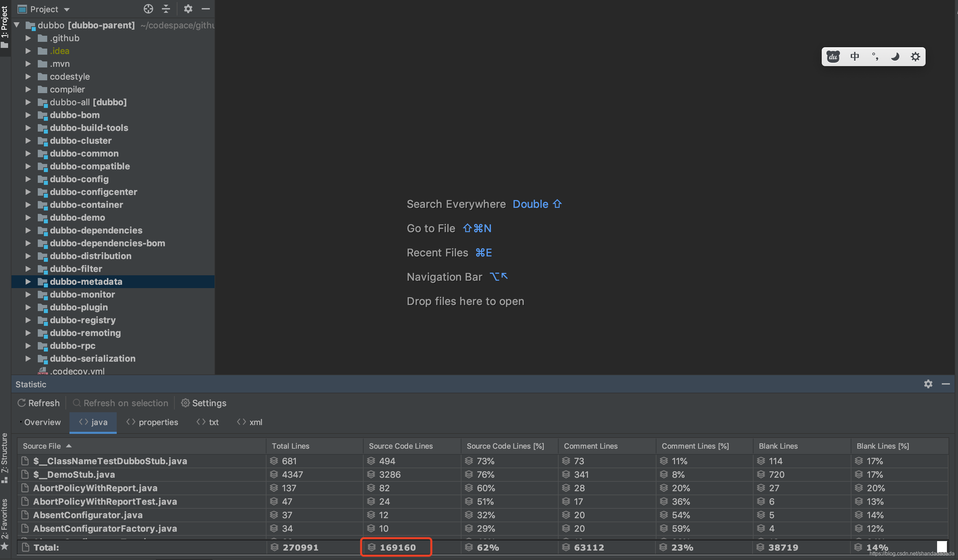Image resolution: width=958 pixels, height=560 pixels.
Task: Switch to the properties tab
Action: coord(152,422)
